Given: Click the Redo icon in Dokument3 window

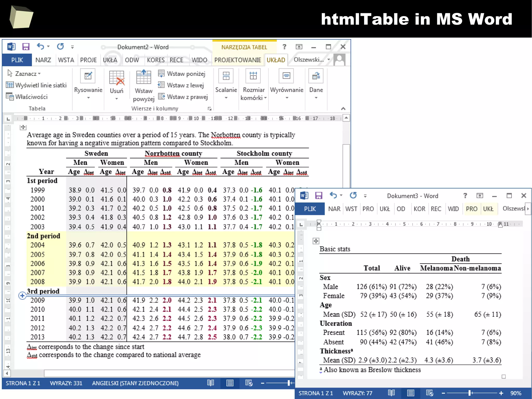Looking at the screenshot, I should (x=353, y=195).
